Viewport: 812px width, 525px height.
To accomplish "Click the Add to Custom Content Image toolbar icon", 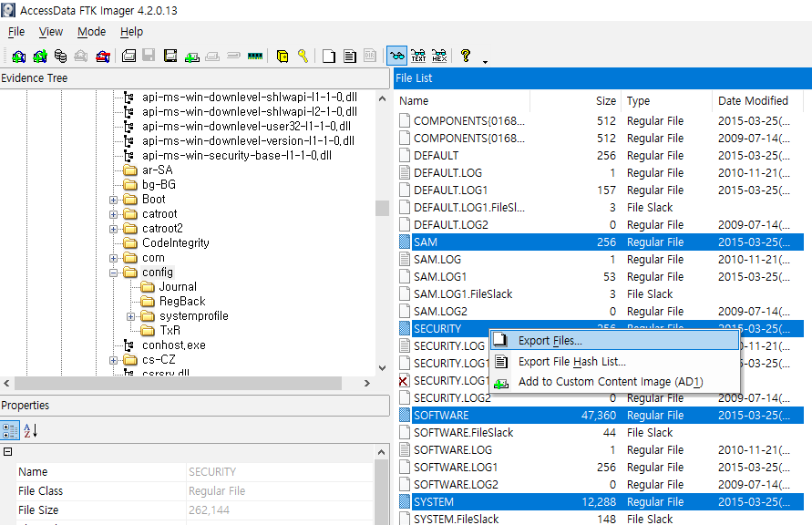I will [191, 56].
